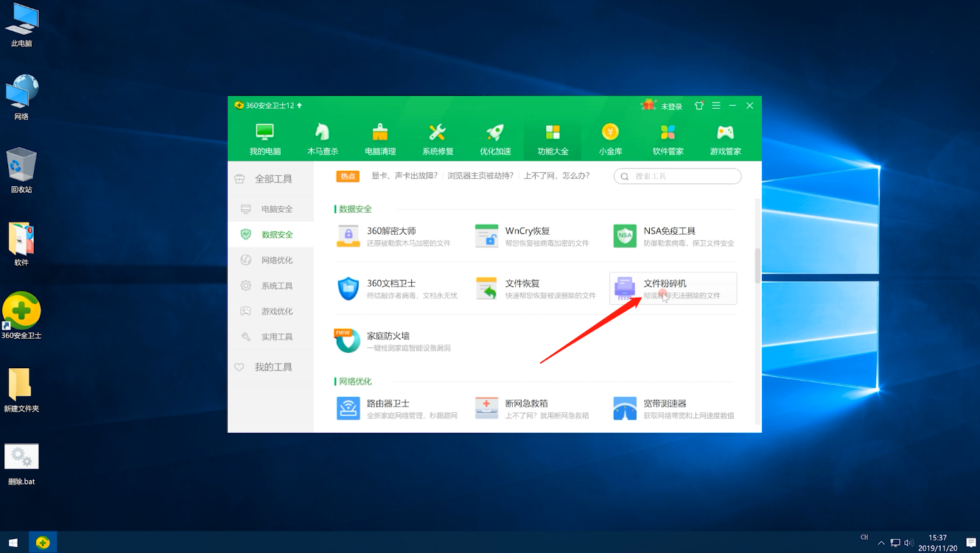Click 热点 orange badge
The width and height of the screenshot is (980, 553).
tap(348, 176)
